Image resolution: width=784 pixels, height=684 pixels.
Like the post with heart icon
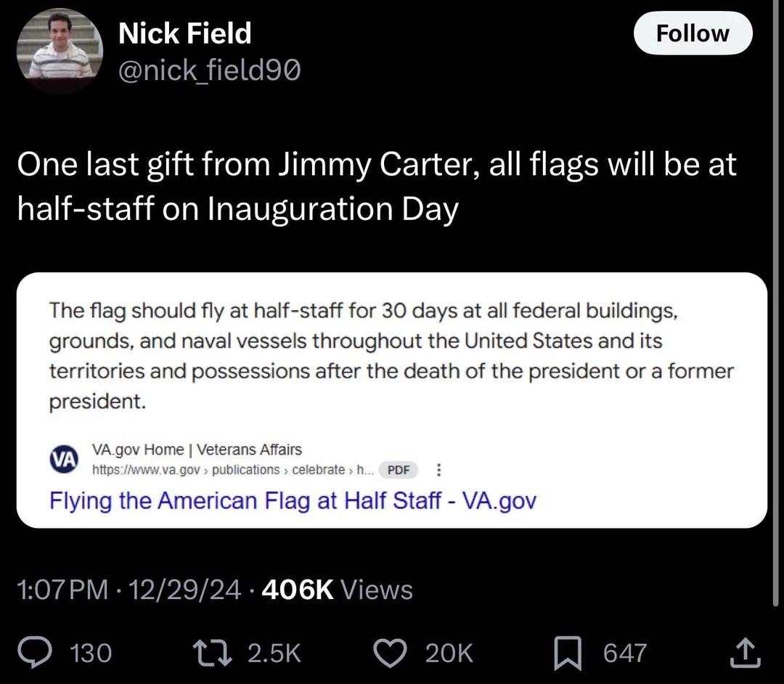390,654
